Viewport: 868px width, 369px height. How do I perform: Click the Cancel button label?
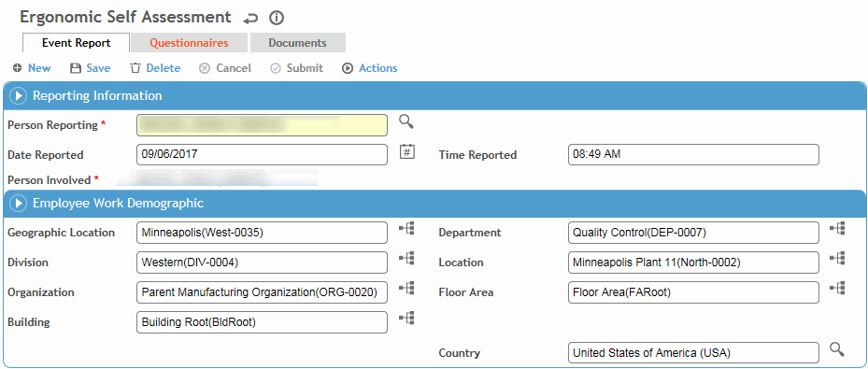tap(234, 68)
